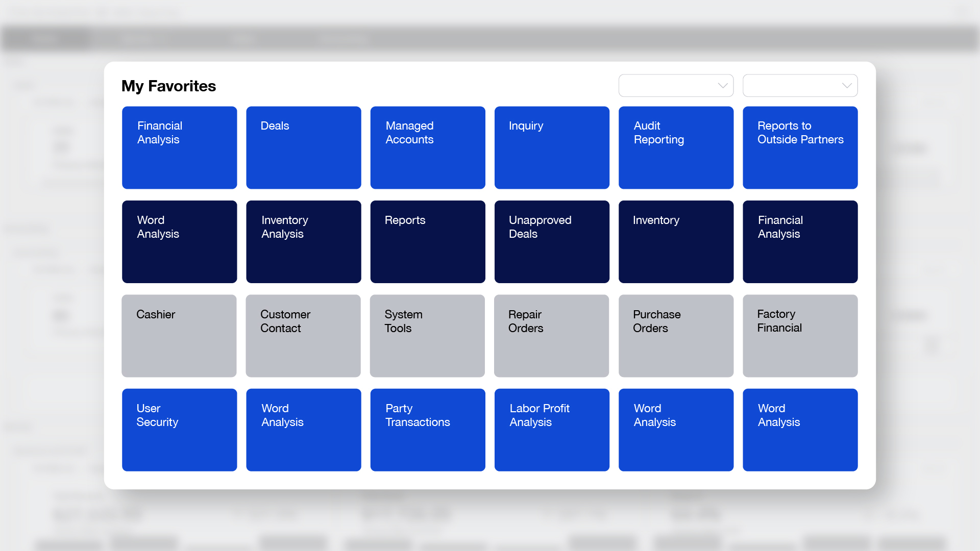The height and width of the screenshot is (551, 980).
Task: Open the Financial Analysis favorite tile
Action: pyautogui.click(x=179, y=147)
